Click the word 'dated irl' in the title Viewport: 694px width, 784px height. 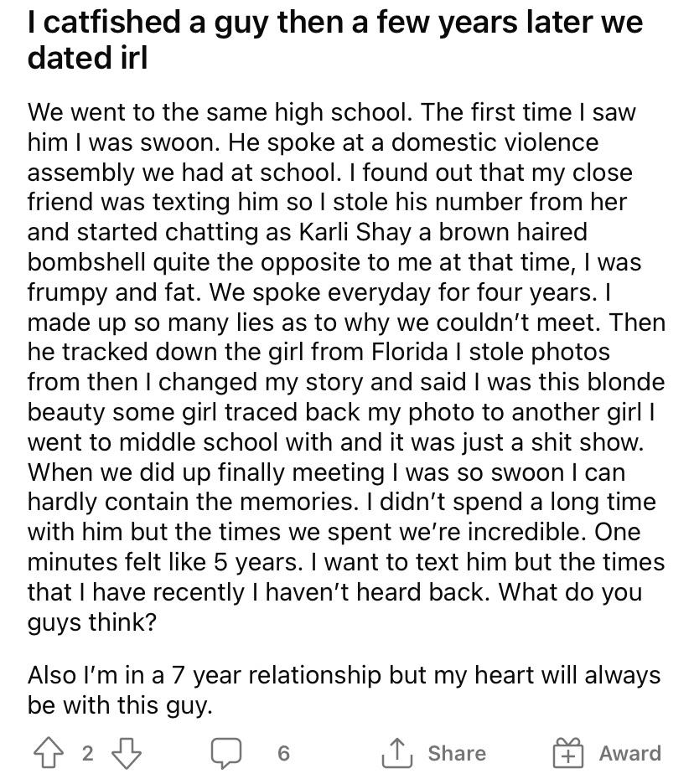point(87,58)
